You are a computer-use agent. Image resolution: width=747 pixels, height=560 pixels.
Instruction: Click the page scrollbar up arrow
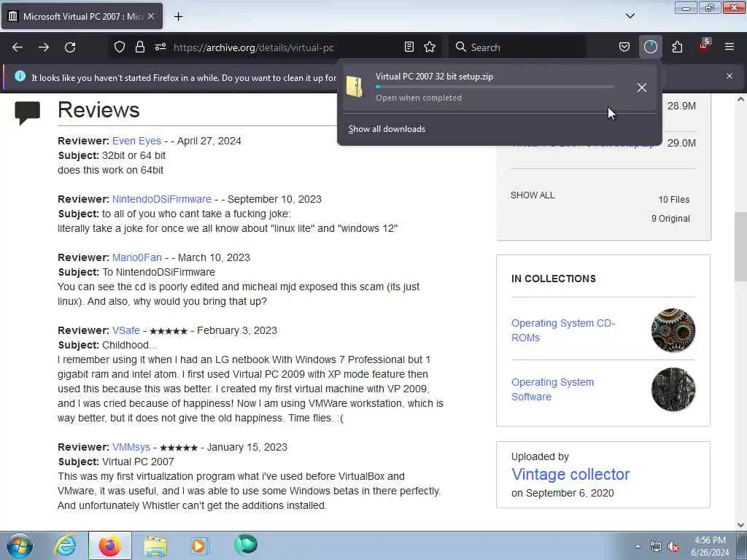741,99
